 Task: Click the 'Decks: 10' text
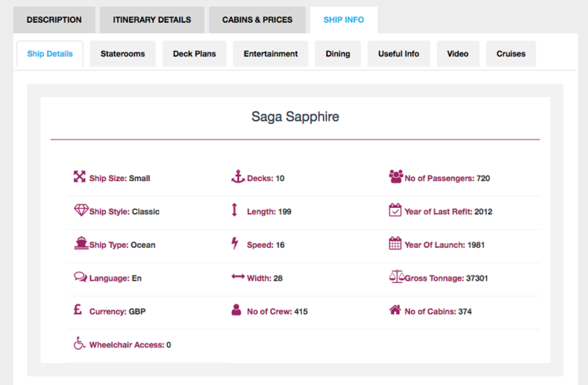(266, 179)
